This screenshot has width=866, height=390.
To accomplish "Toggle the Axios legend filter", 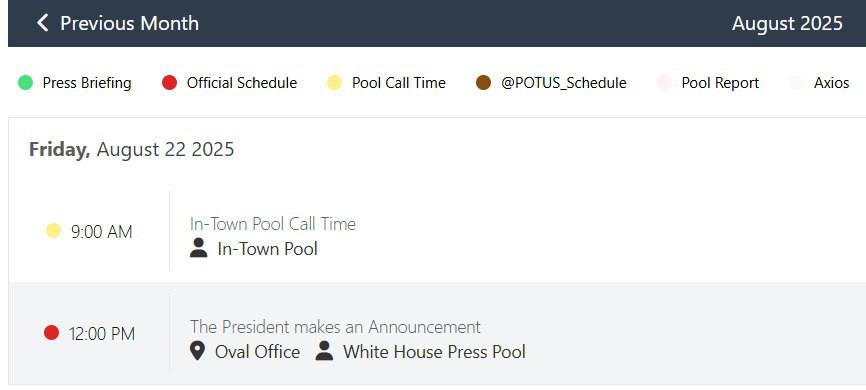I will [819, 83].
